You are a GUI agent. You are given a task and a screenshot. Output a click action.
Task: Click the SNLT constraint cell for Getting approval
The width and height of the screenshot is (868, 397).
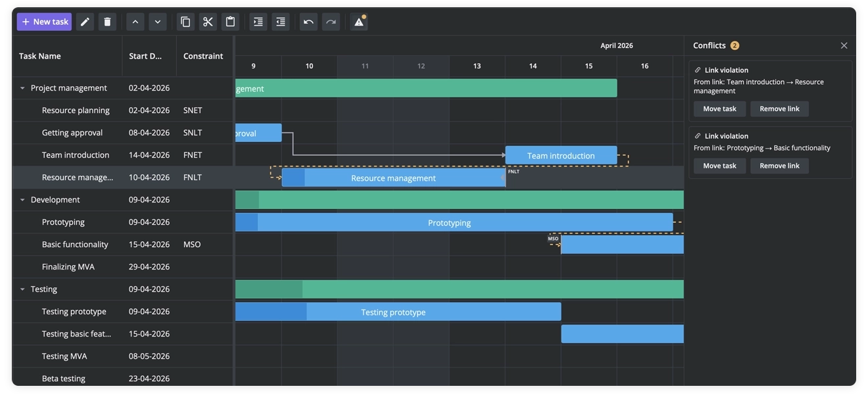click(205, 133)
